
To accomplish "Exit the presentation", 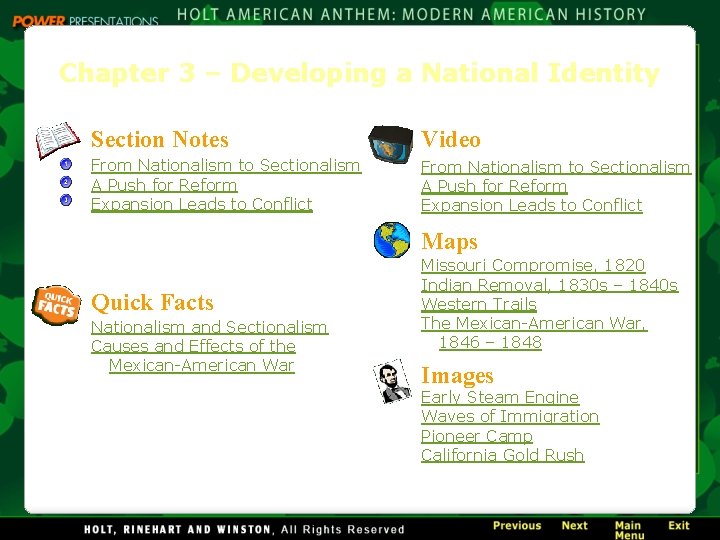I will pos(679,526).
